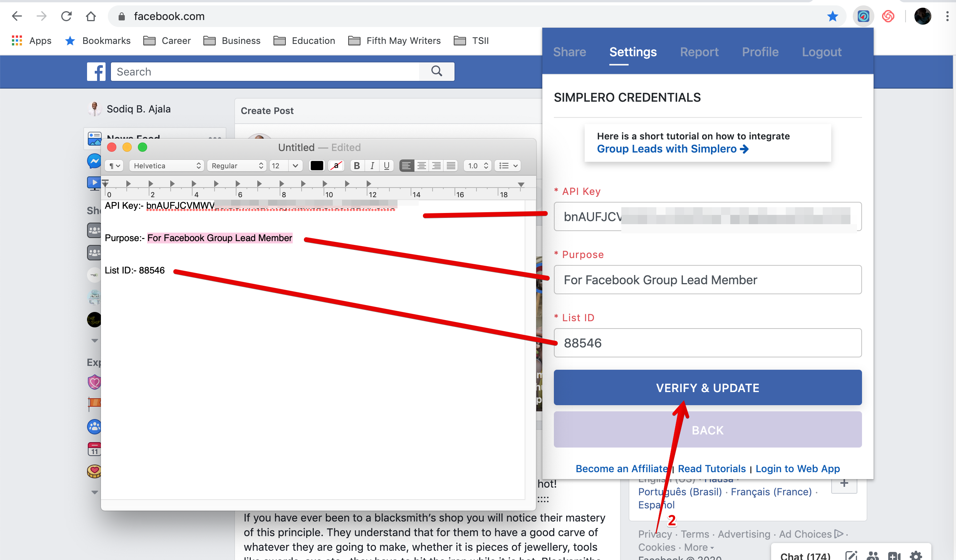Click the Facebook search magnifier icon

coord(436,71)
